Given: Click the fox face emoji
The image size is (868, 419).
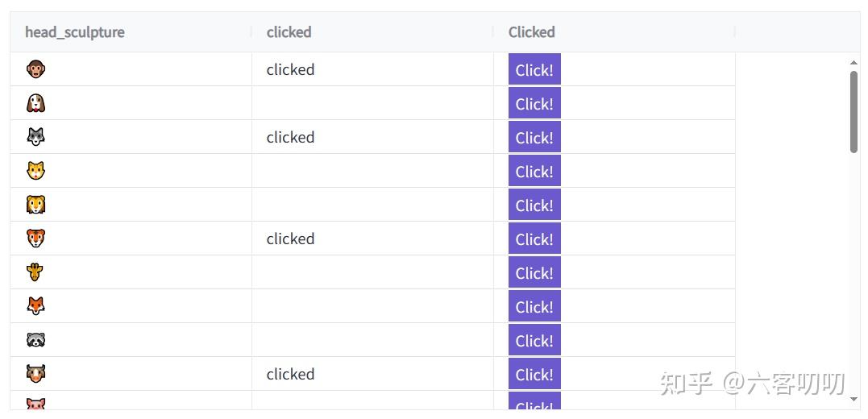Looking at the screenshot, I should pos(35,306).
